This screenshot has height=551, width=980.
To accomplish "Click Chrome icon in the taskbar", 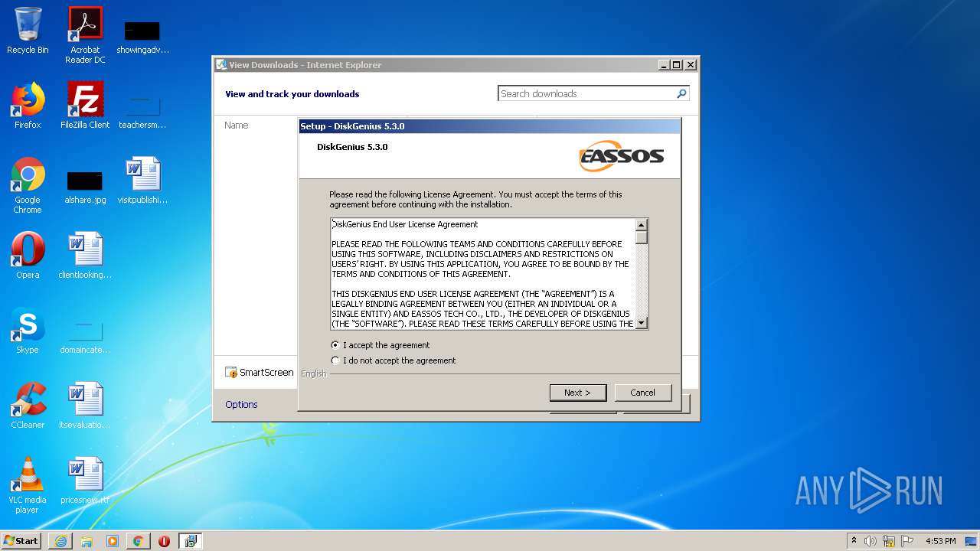I will 139,541.
